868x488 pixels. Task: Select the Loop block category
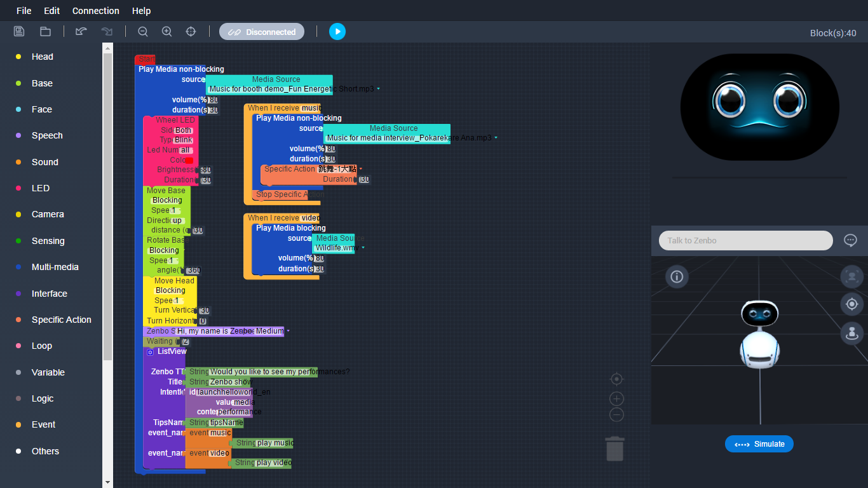pyautogui.click(x=42, y=346)
